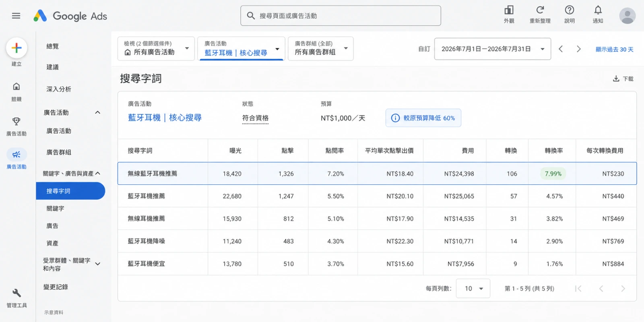Click the NT$25,065 cost cell
The image size is (644, 322).
coord(459,196)
